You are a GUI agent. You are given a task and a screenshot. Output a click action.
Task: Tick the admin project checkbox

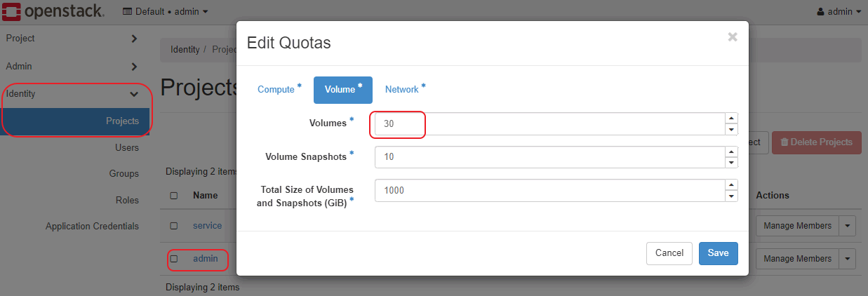[174, 259]
